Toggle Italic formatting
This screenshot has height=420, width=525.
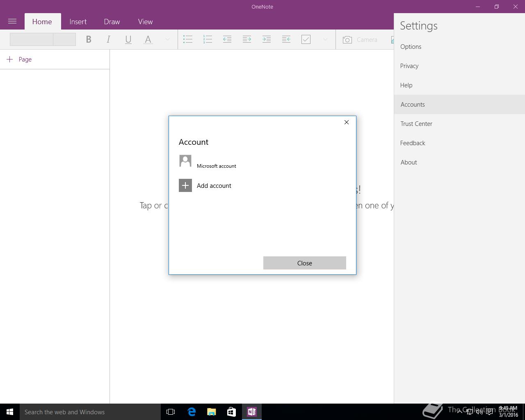108,39
